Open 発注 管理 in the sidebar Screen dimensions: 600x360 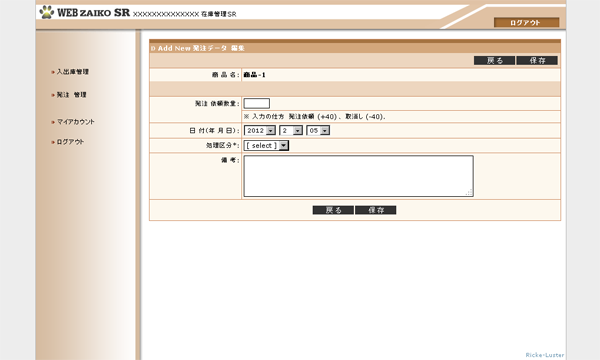pyautogui.click(x=72, y=95)
